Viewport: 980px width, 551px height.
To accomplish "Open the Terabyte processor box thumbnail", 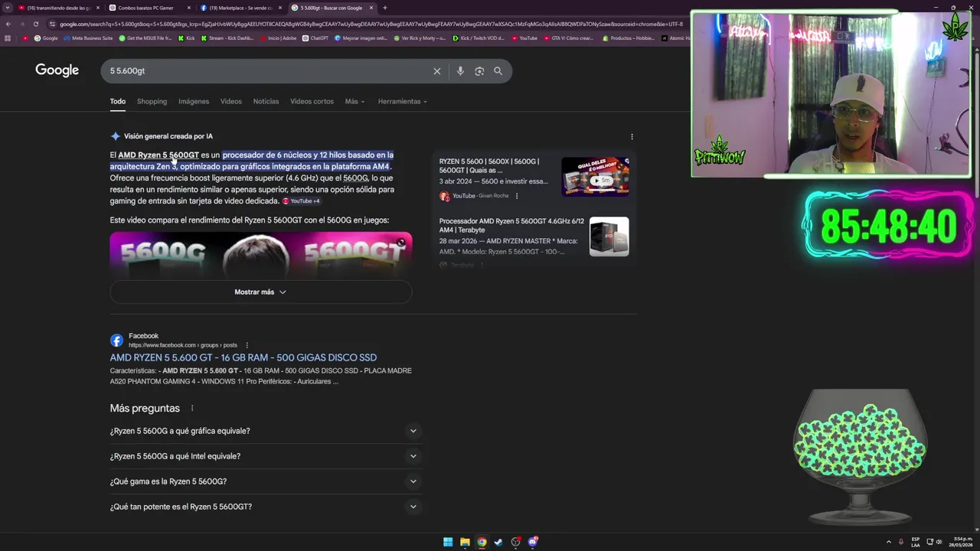I will click(609, 236).
